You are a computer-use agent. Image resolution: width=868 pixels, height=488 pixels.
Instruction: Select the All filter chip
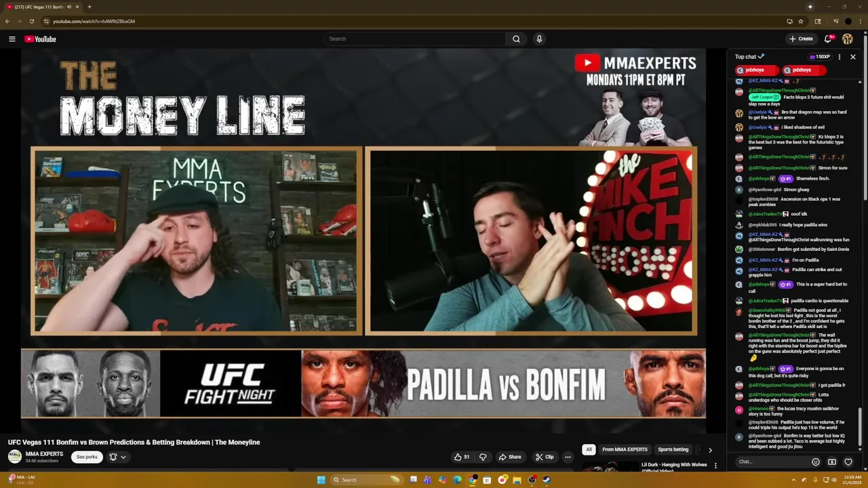589,449
